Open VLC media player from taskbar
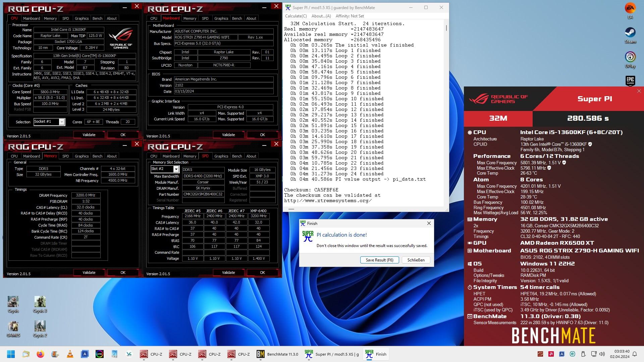Screen dimensions: 644x362 click(70, 354)
